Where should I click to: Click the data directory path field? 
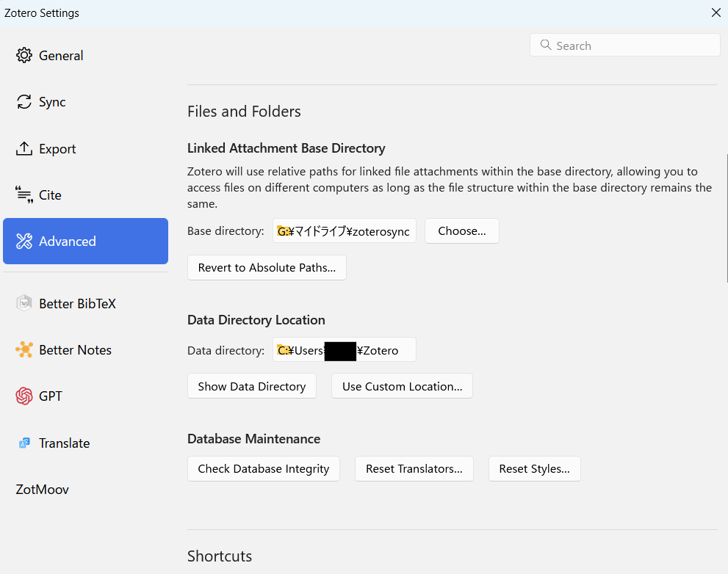(345, 349)
